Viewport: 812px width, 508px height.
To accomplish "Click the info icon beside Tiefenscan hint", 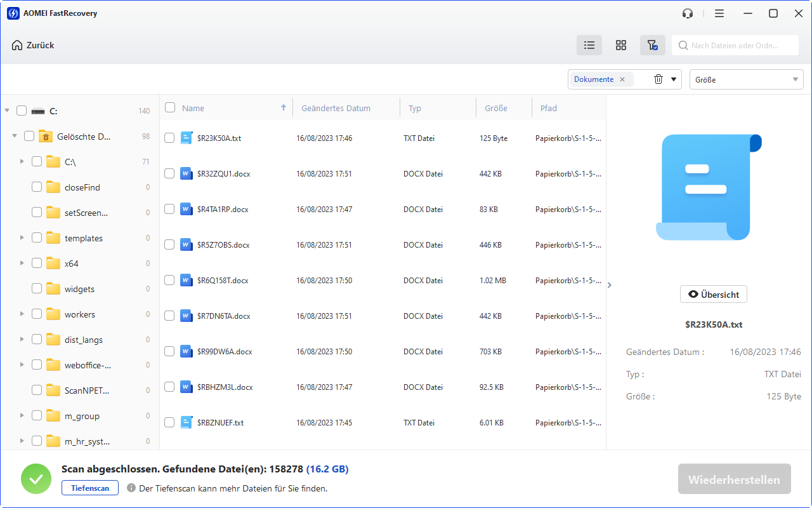I will [131, 488].
